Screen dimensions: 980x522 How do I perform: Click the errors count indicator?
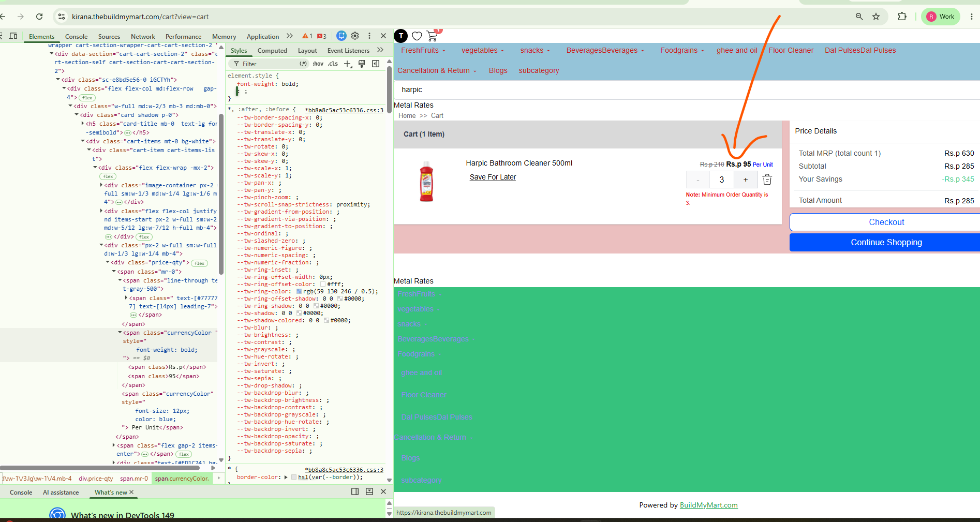pos(322,36)
